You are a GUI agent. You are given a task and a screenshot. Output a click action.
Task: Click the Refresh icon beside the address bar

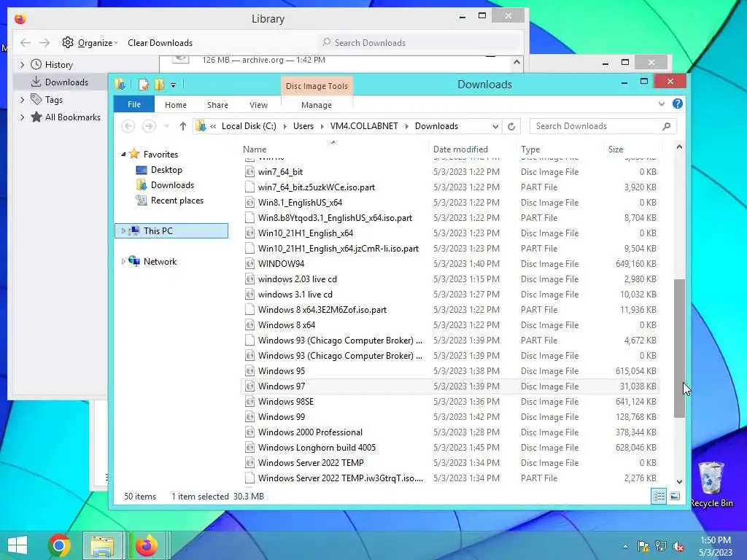(511, 126)
